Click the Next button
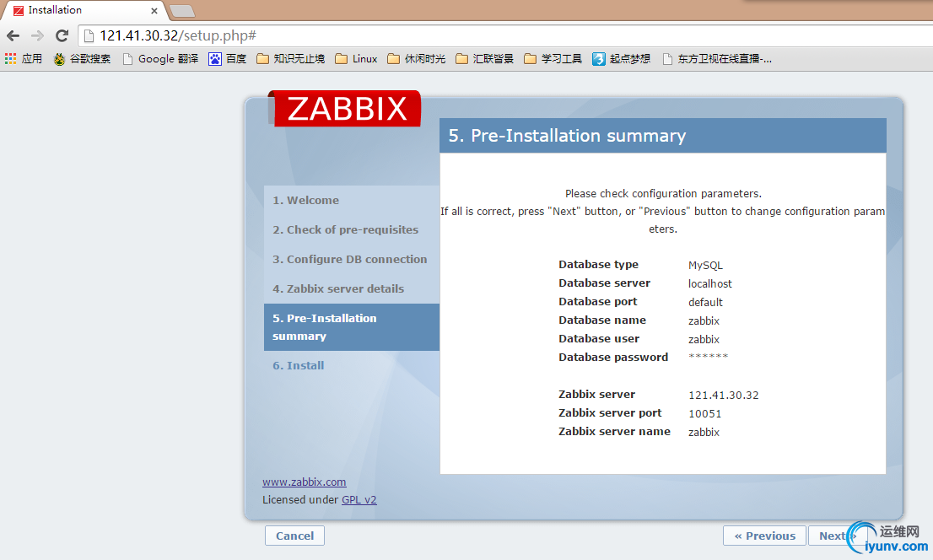Screen dimensions: 933x560 pyautogui.click(x=837, y=536)
